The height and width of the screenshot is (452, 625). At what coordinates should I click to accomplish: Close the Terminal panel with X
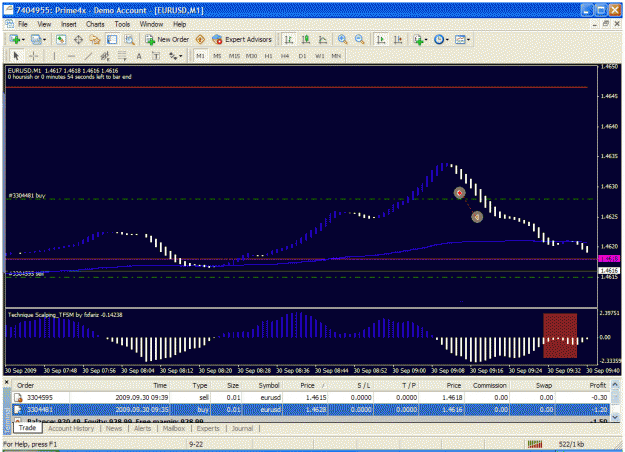(x=7, y=382)
